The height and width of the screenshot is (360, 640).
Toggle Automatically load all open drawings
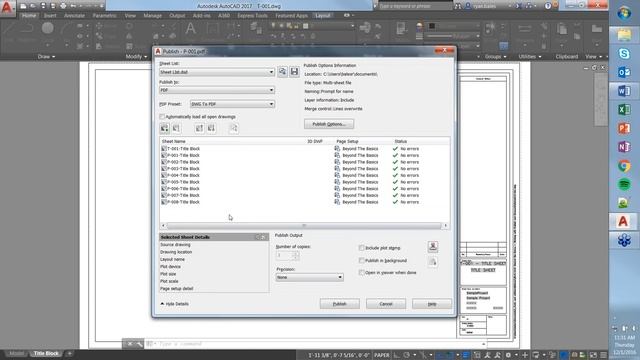[162, 117]
